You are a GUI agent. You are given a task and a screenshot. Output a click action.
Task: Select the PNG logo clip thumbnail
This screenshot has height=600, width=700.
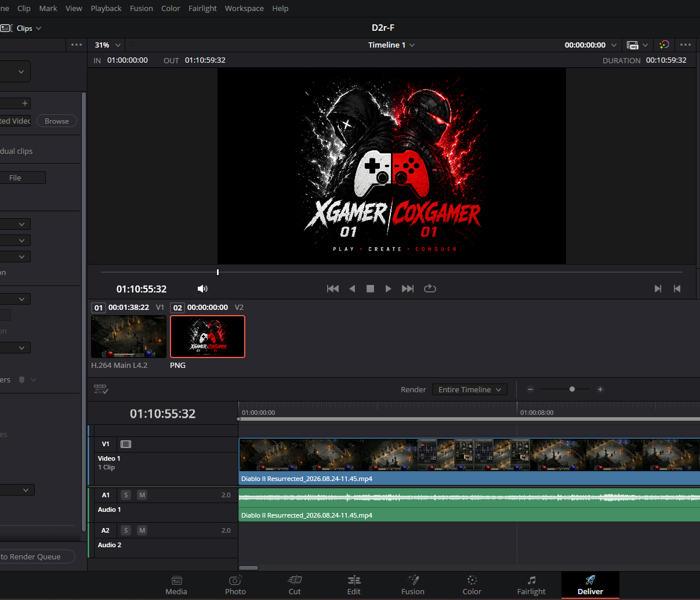point(208,337)
